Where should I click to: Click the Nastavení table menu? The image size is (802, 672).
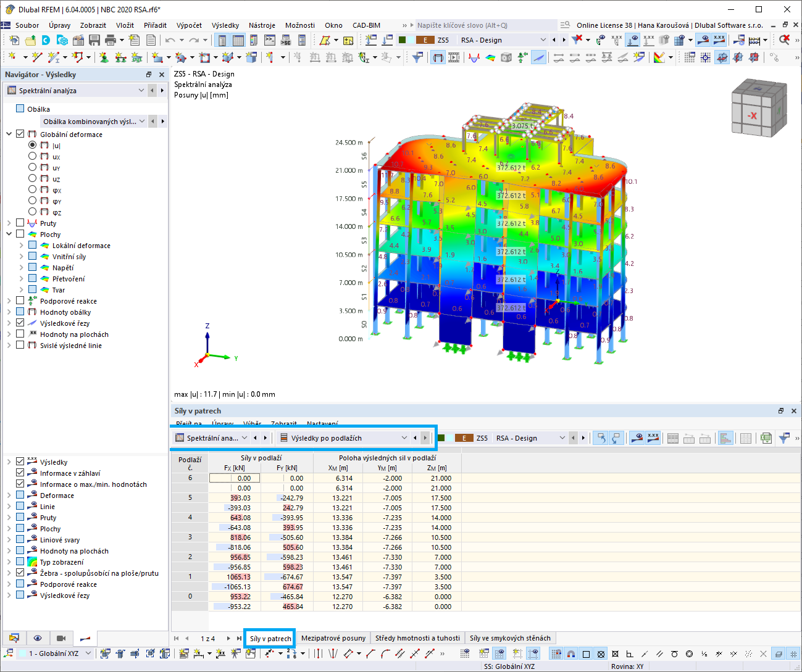click(322, 424)
